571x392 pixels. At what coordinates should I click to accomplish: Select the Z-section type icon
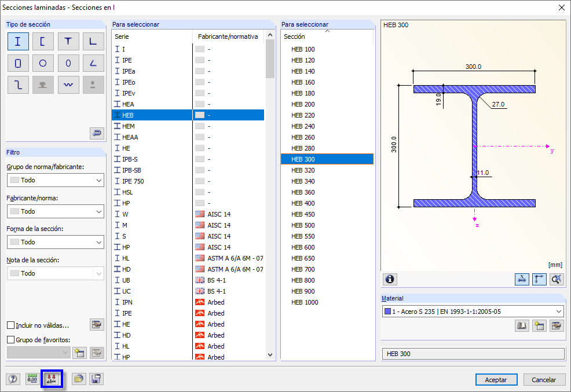[x=18, y=85]
